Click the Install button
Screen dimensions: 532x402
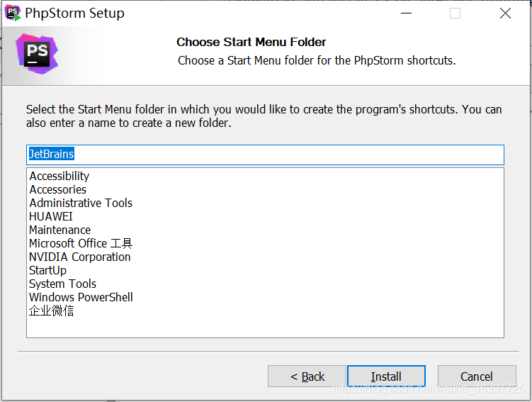pyautogui.click(x=386, y=376)
